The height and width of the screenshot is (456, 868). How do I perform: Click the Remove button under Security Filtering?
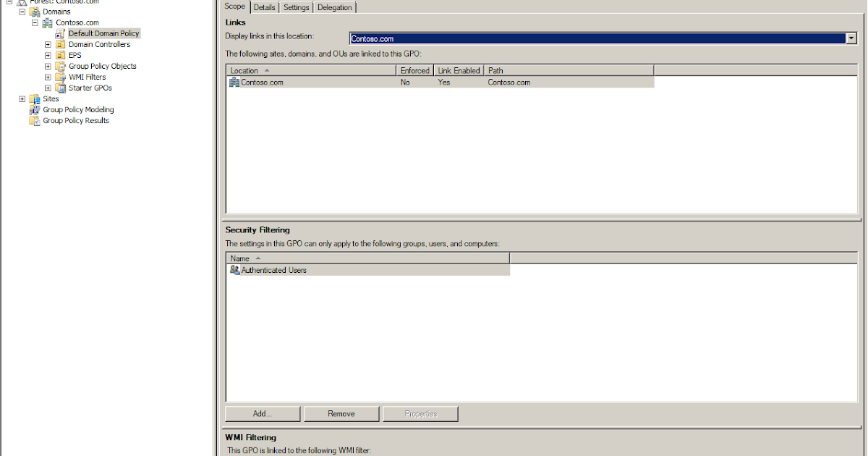(x=341, y=413)
